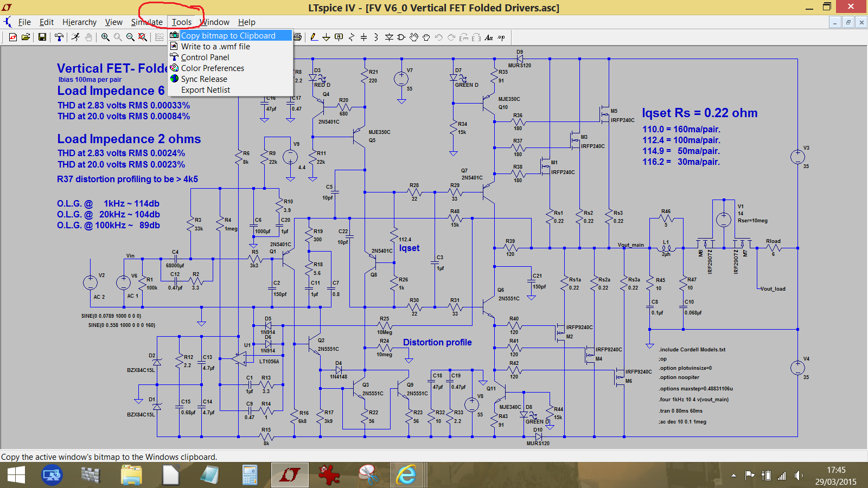This screenshot has width=868, height=488.
Task: Open the Component gate-shaped icon
Action: (401, 37)
